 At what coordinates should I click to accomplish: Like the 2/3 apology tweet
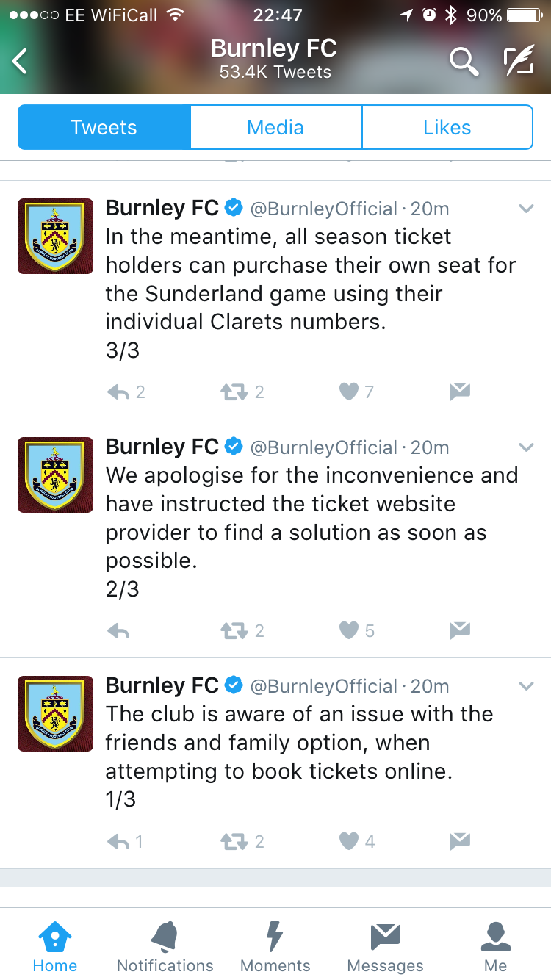[x=349, y=631]
